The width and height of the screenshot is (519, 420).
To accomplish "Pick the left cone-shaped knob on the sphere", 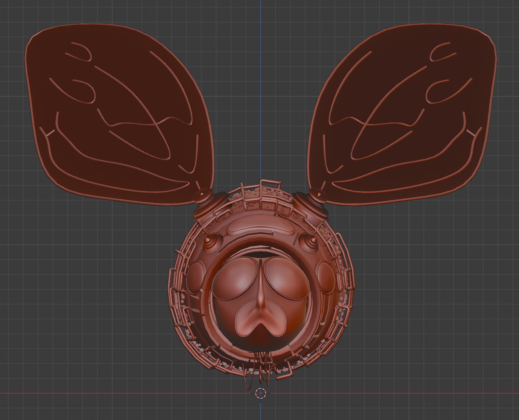I will click(x=212, y=242).
